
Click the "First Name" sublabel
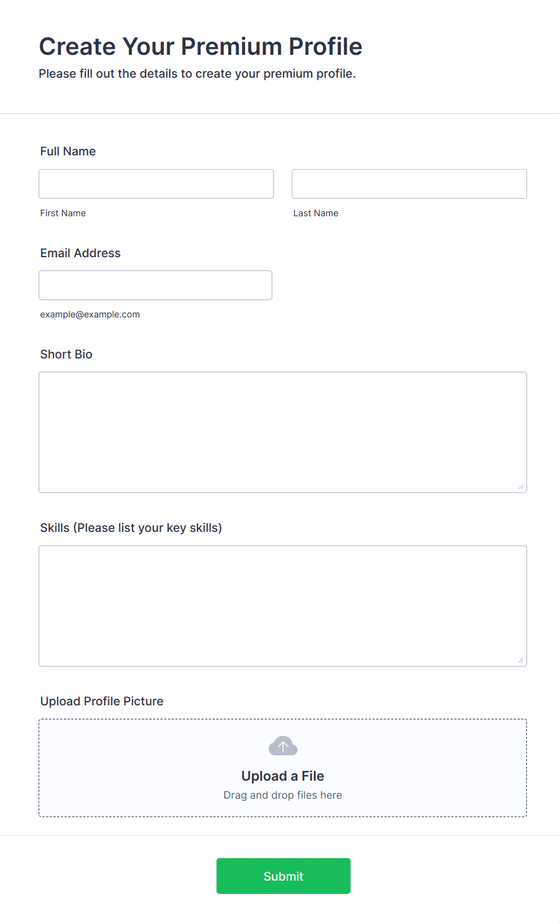click(x=63, y=213)
